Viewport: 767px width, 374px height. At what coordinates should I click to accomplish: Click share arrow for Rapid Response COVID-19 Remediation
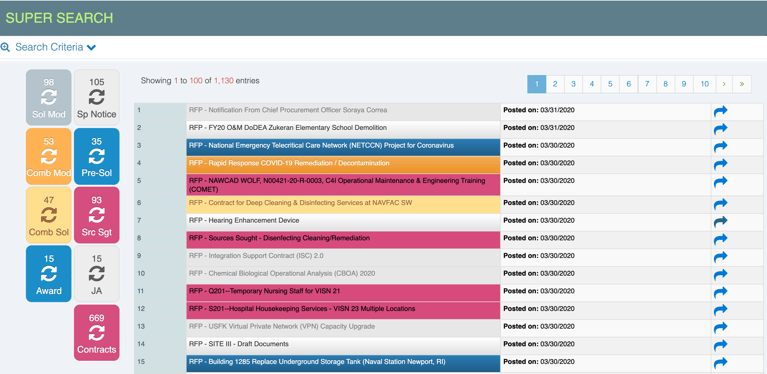coord(721,164)
